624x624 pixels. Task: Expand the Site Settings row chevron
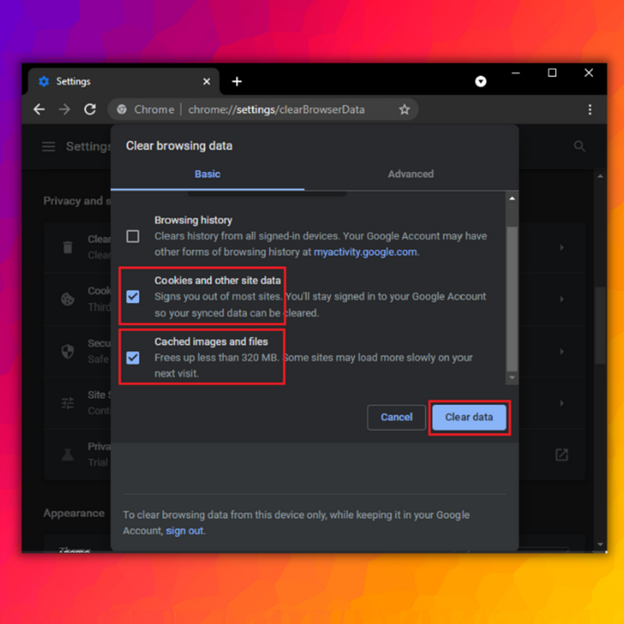point(562,403)
